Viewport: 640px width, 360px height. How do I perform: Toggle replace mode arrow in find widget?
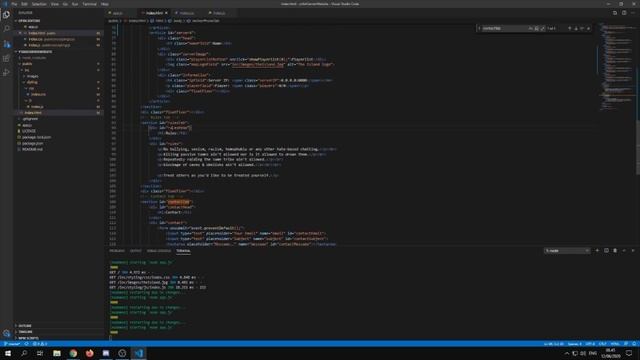point(479,29)
